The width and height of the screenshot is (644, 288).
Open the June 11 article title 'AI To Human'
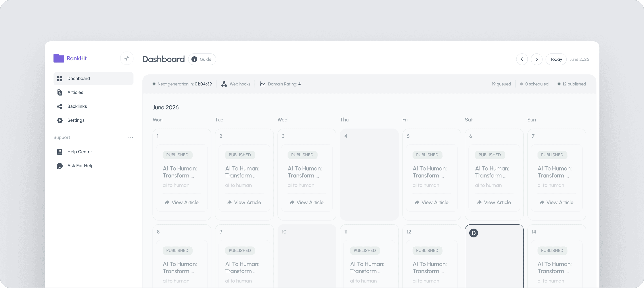[x=367, y=267]
